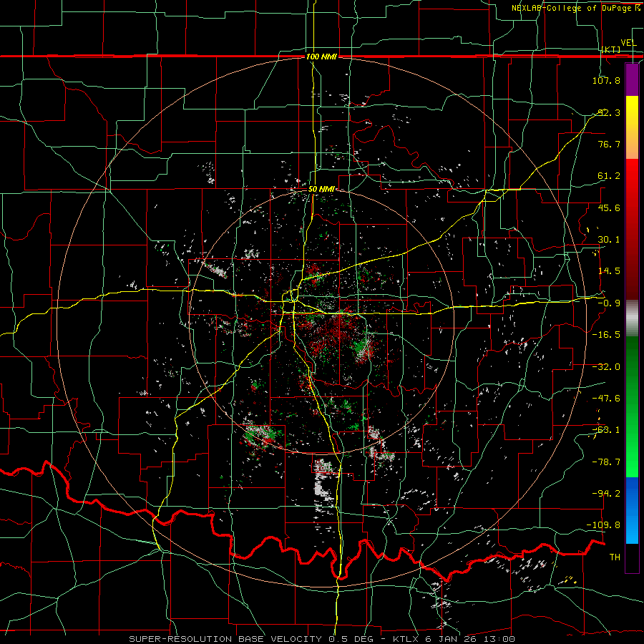Image resolution: width=644 pixels, height=644 pixels.
Task: Select the -94.2 legend value
Action: 606,493
